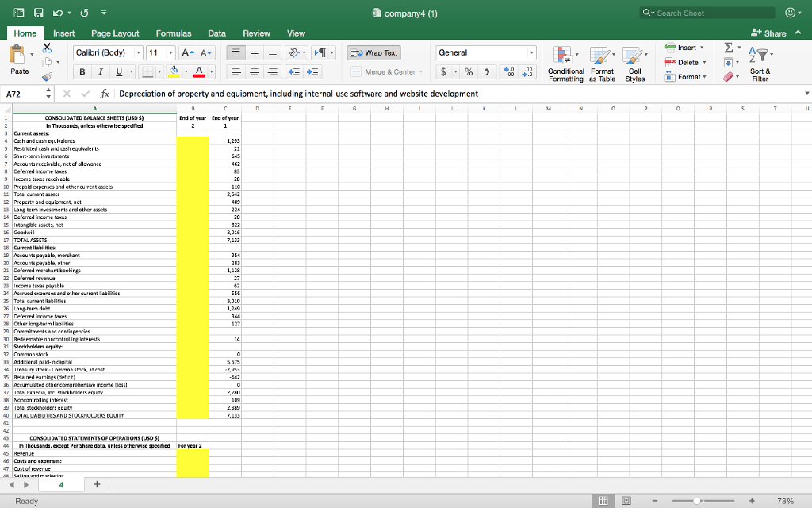The height and width of the screenshot is (508, 812).
Task: Switch to the Formulas tab
Action: click(174, 33)
